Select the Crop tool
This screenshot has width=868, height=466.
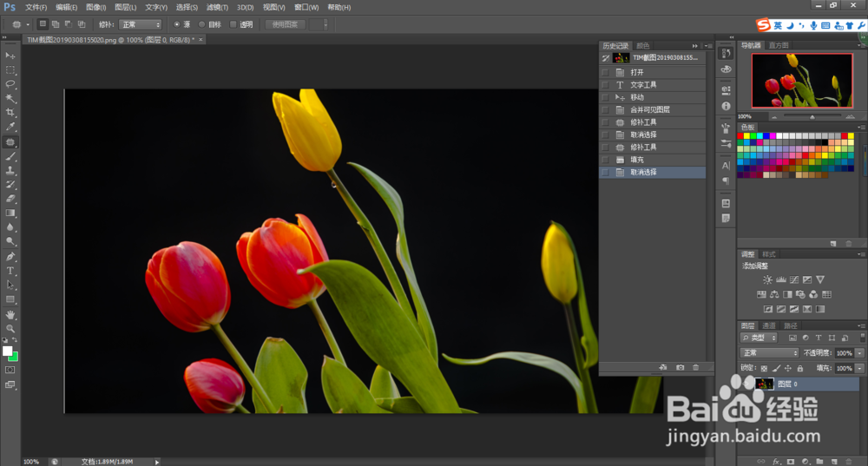tap(10, 112)
